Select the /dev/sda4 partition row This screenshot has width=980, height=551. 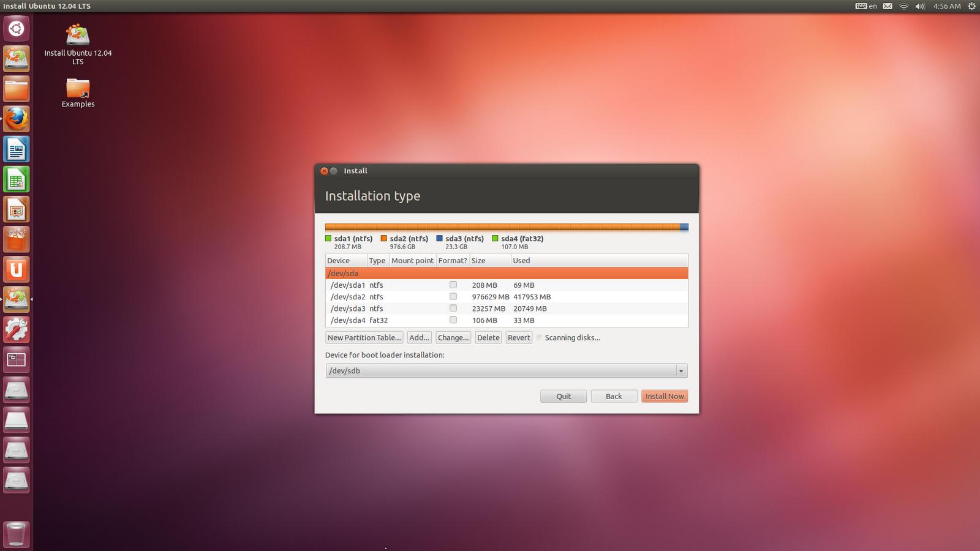coord(507,320)
